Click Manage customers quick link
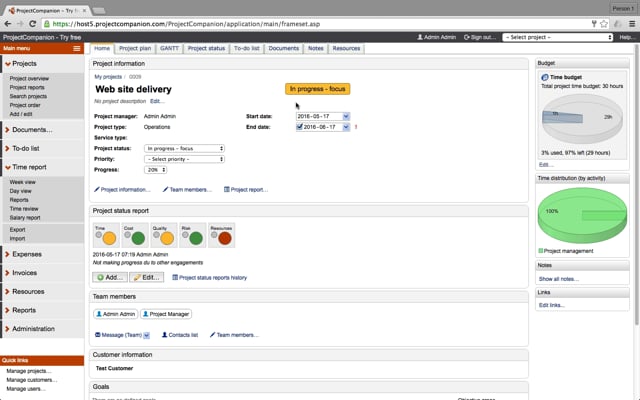640x400 pixels. point(31,380)
